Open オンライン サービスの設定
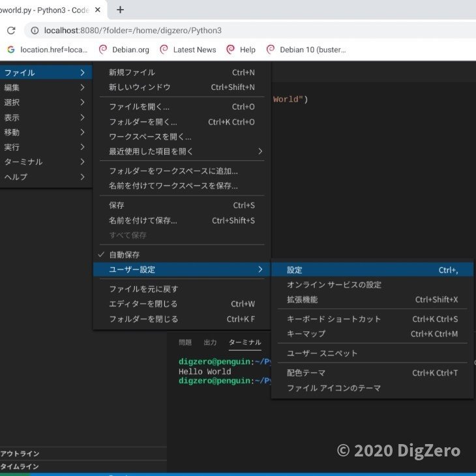 tap(372, 285)
